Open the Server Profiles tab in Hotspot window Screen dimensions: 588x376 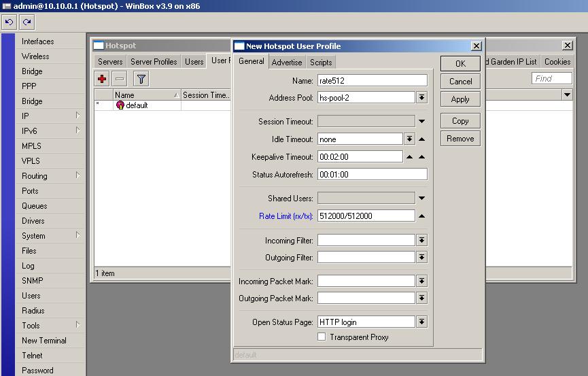(x=154, y=62)
